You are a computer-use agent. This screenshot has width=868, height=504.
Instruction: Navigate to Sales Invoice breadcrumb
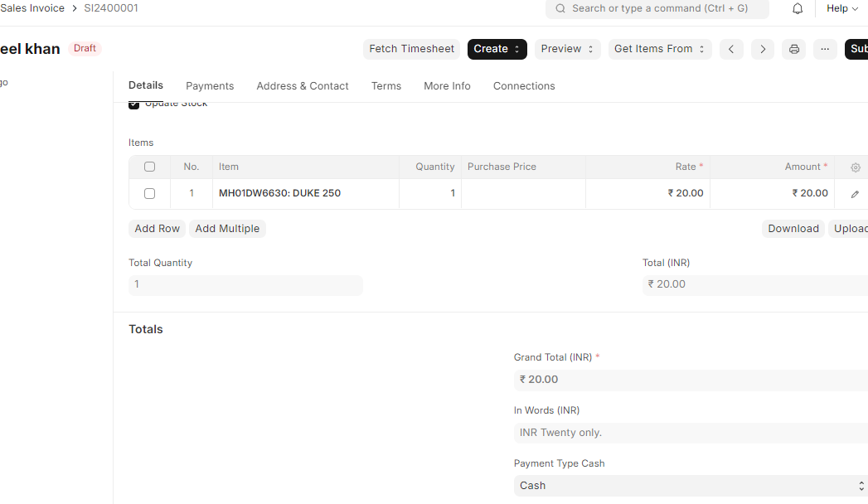point(32,8)
